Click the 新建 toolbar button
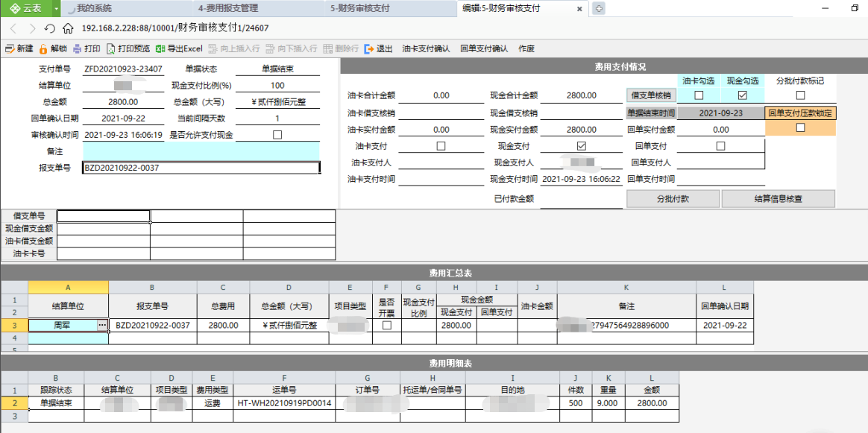868x433 pixels. [x=19, y=48]
